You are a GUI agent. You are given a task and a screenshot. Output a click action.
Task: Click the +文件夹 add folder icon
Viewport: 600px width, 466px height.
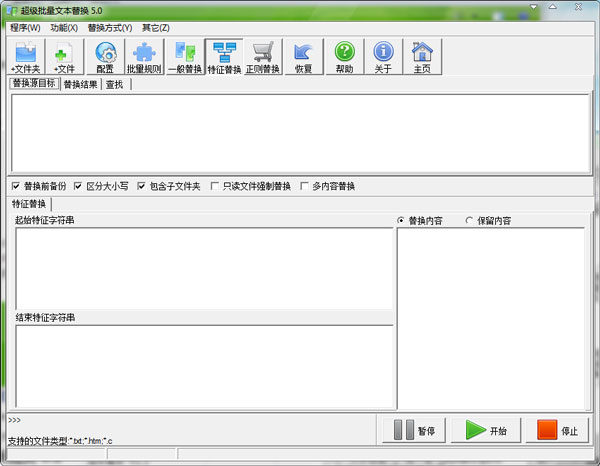click(x=26, y=57)
